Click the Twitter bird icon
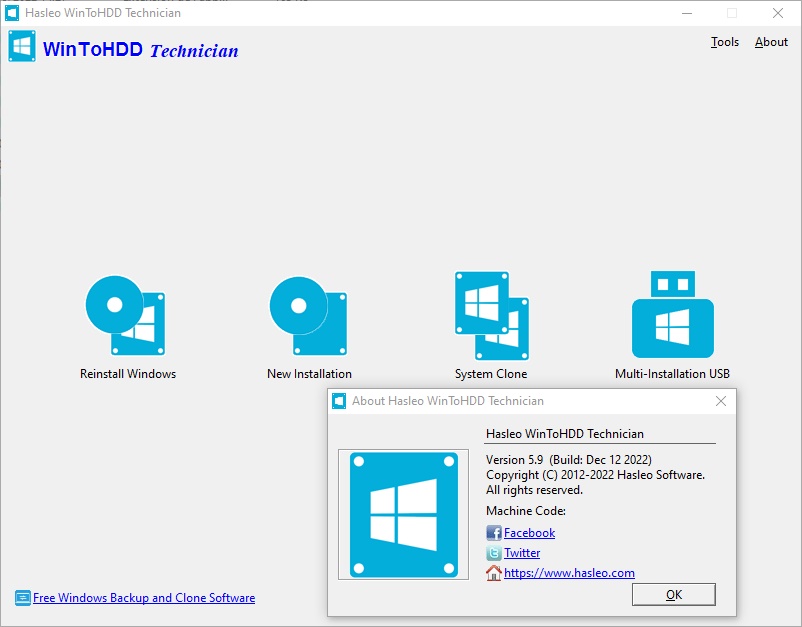The width and height of the screenshot is (802, 627). point(494,553)
